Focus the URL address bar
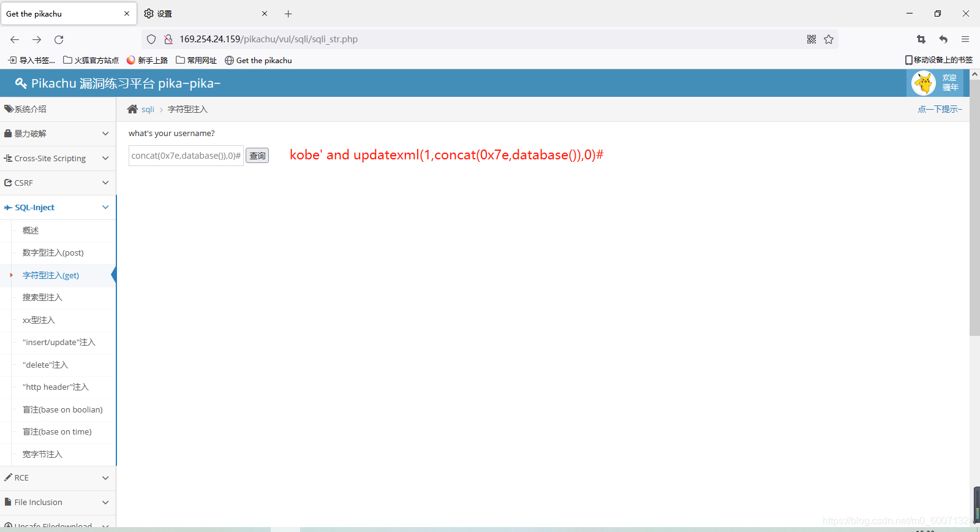Screen dimensions: 980x532 (x=490, y=39)
